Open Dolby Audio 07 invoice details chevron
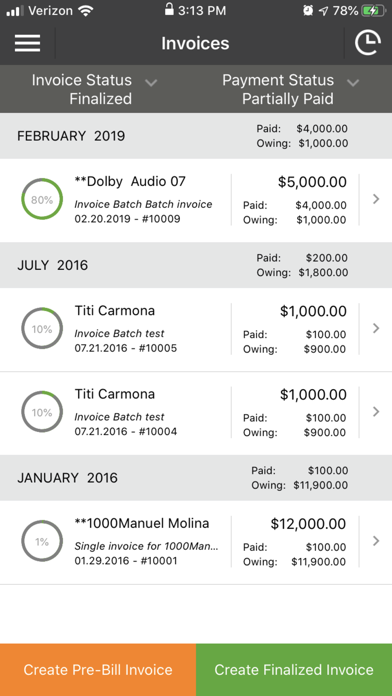The height and width of the screenshot is (696, 392). click(x=376, y=199)
